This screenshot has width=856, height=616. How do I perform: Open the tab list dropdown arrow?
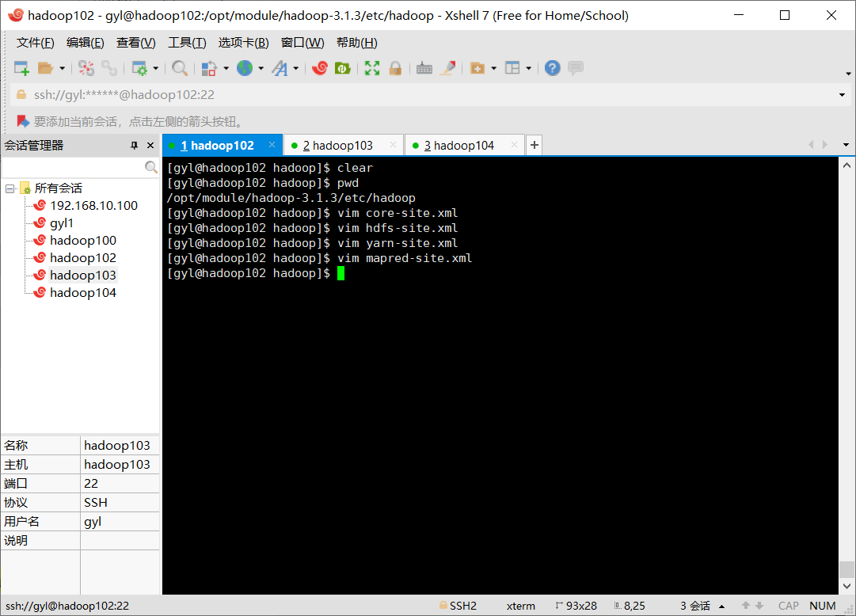pyautogui.click(x=846, y=145)
